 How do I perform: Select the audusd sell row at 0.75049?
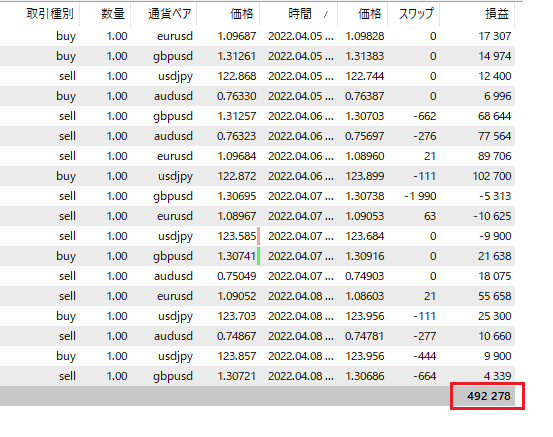coord(257,276)
